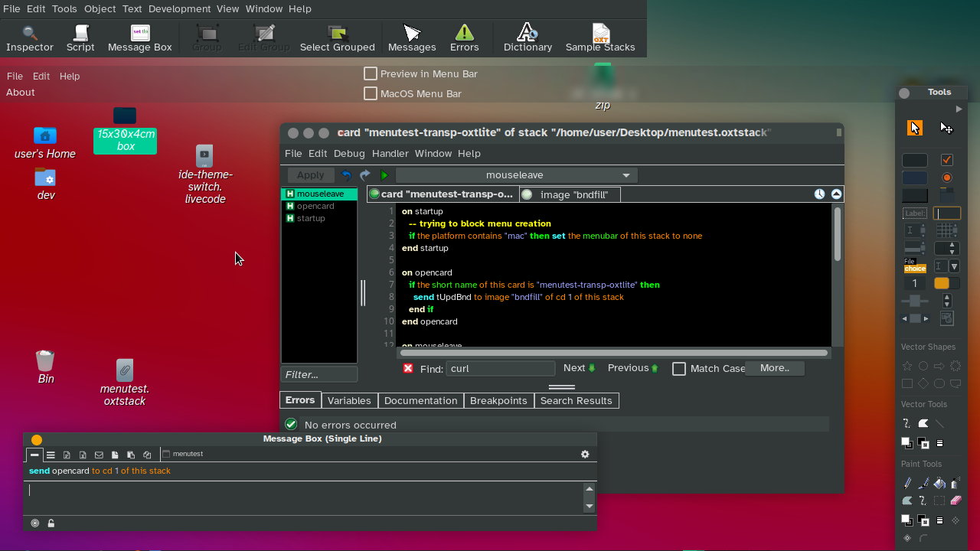Image resolution: width=980 pixels, height=551 pixels.
Task: Open Message Box settings gear
Action: pyautogui.click(x=585, y=454)
